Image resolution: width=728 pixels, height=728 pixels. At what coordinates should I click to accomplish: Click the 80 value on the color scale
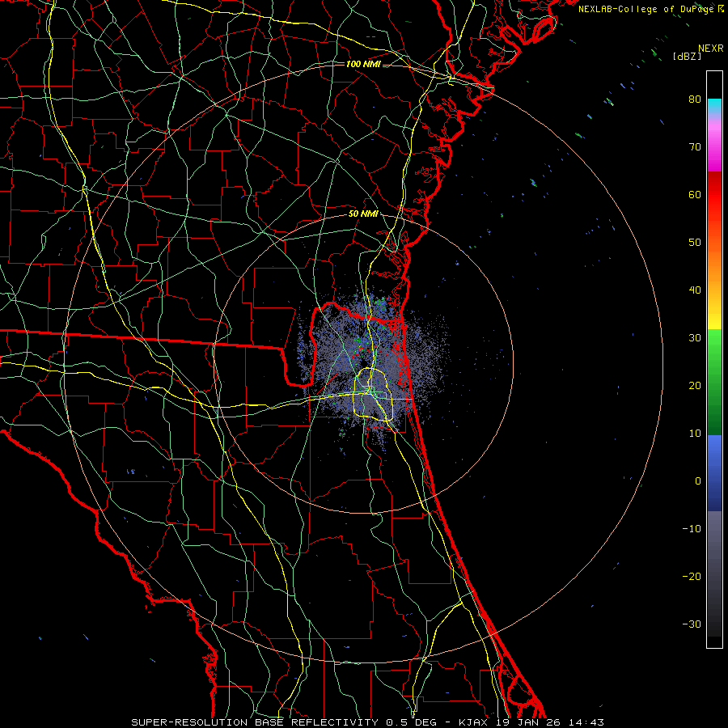[695, 99]
